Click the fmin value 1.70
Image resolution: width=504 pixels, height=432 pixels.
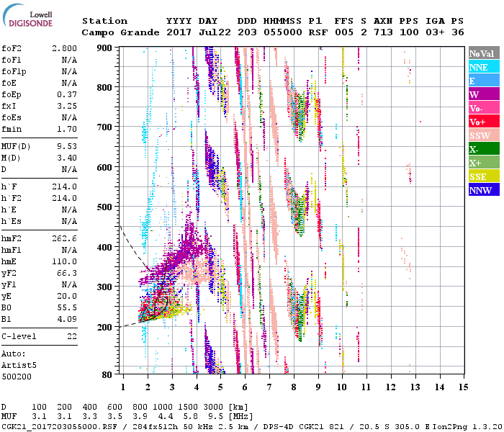point(67,129)
